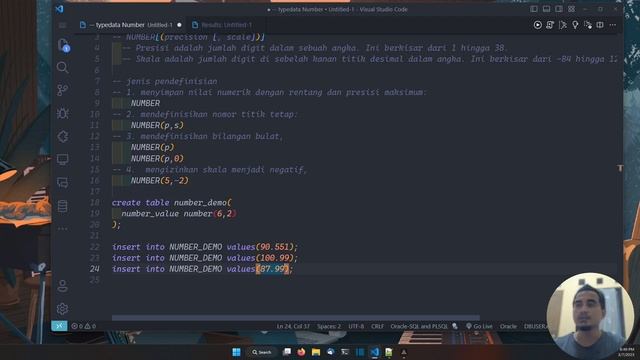
Task: Open the database connections view icon
Action: point(62,206)
